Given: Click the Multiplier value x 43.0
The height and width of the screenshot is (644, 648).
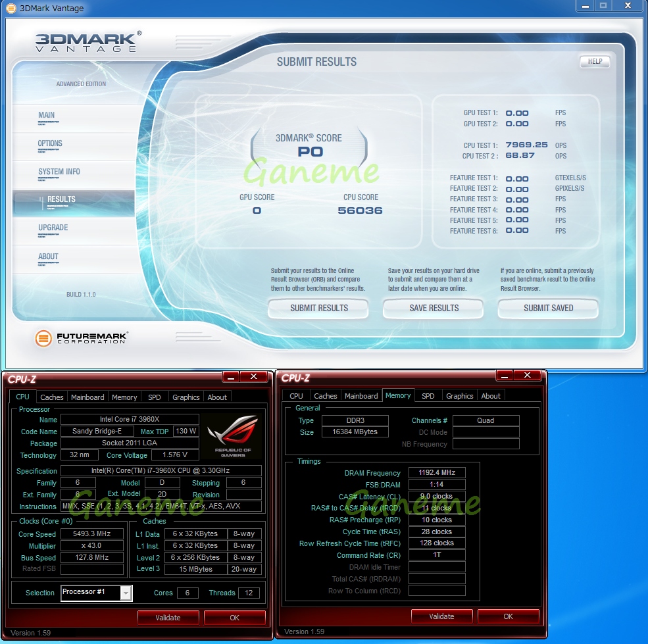Looking at the screenshot, I should [x=91, y=545].
